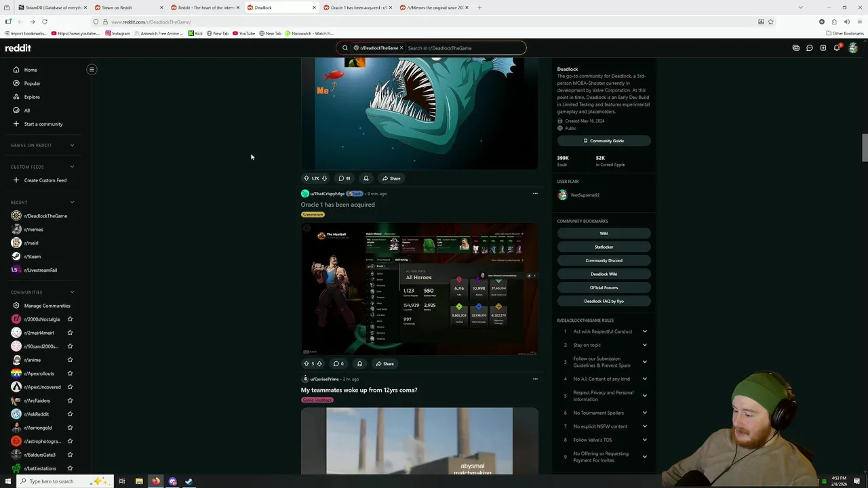The height and width of the screenshot is (488, 868).
Task: Toggle favorite star for r/anime
Action: (70, 360)
